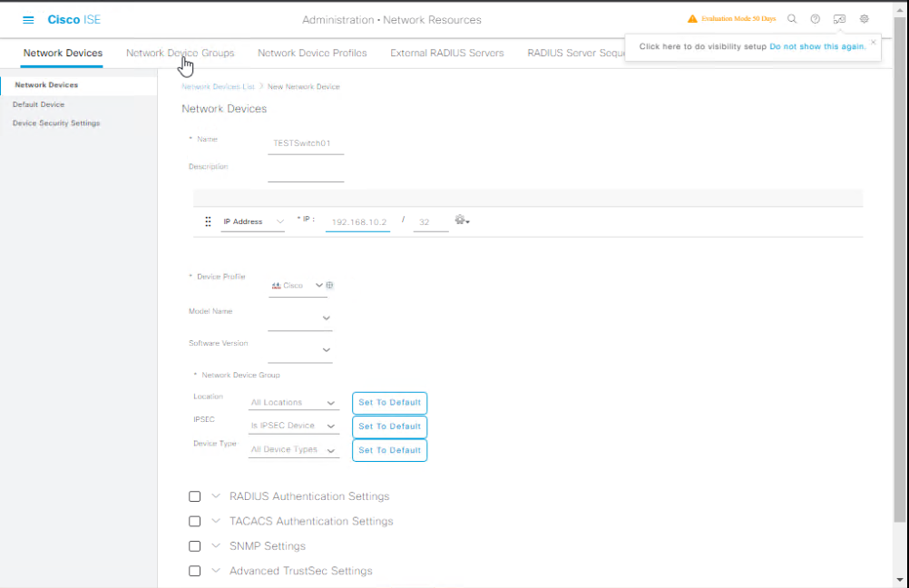The width and height of the screenshot is (909, 588).
Task: Open the Software Version dropdown
Action: point(299,349)
